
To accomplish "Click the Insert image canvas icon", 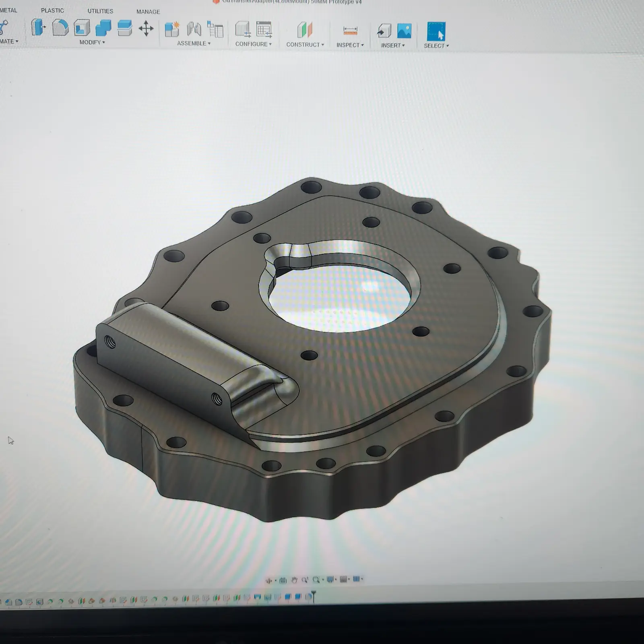I will (x=405, y=31).
